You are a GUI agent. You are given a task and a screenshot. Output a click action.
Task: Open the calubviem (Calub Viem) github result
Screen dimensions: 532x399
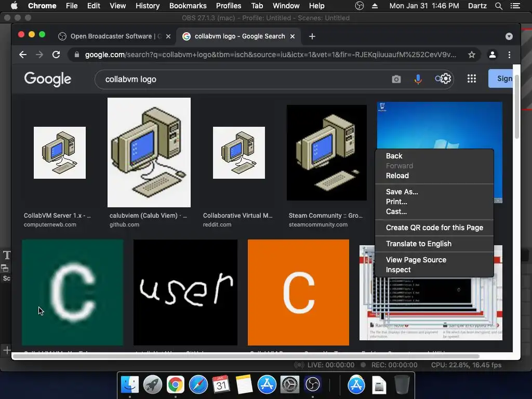click(148, 216)
